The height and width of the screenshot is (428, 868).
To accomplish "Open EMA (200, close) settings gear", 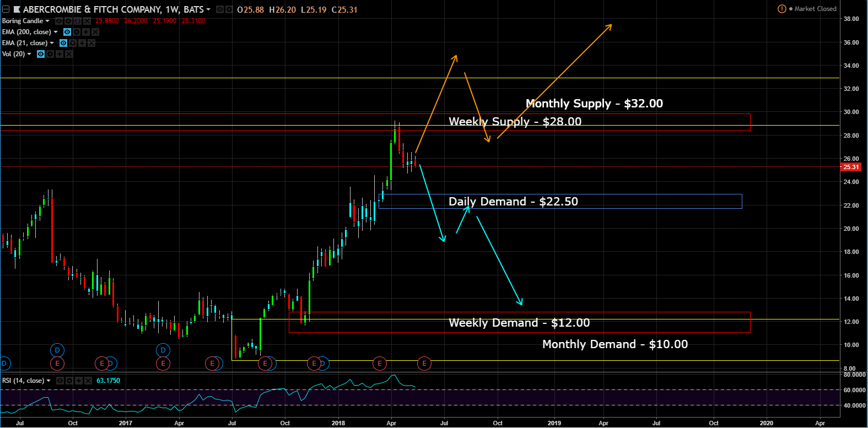I will [77, 32].
